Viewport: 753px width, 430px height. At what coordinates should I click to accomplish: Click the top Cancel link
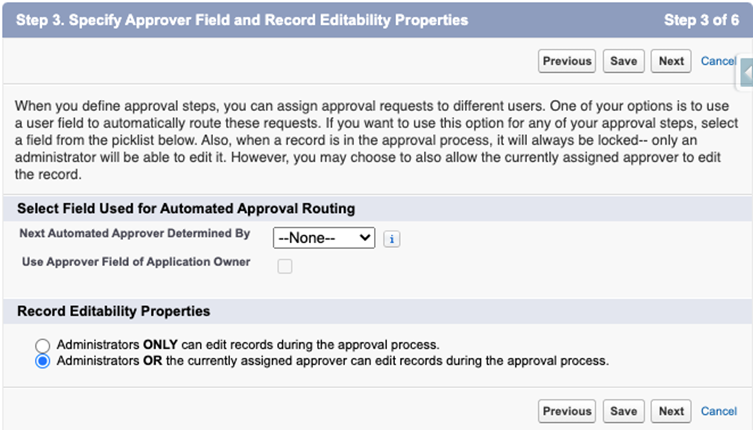pos(718,61)
